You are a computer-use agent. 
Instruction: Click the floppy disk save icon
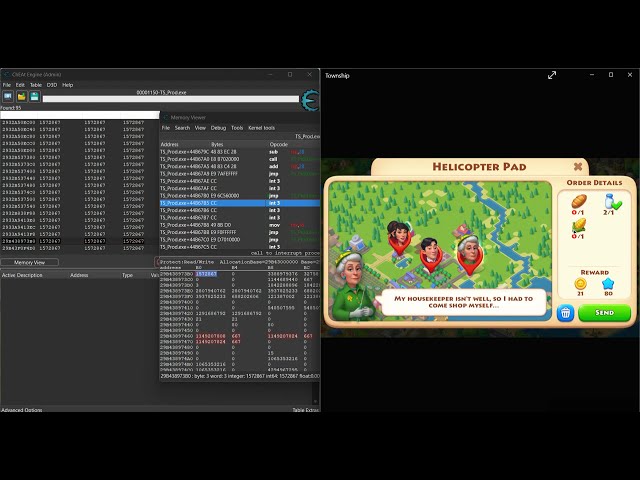click(x=34, y=97)
